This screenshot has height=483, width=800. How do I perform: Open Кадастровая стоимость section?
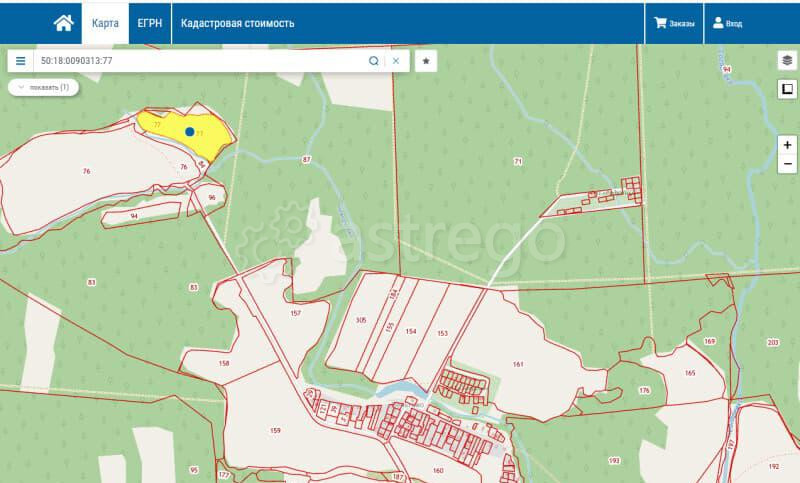click(236, 23)
